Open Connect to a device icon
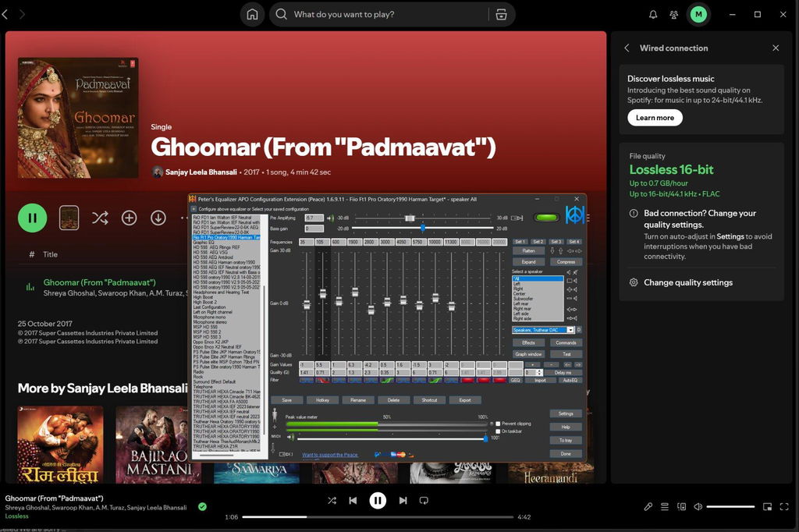Image resolution: width=799 pixels, height=532 pixels. click(681, 506)
